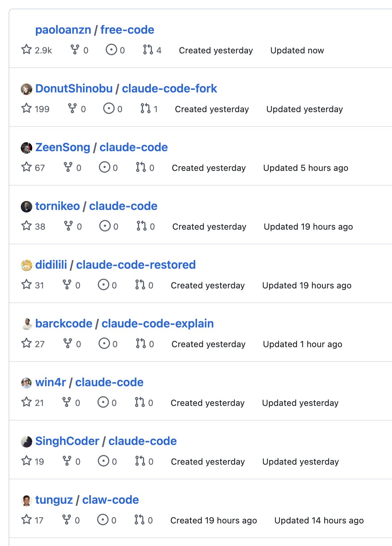Click pull request icon on paoloanzn free-code
Image resolution: width=392 pixels, height=546 pixels.
click(148, 49)
